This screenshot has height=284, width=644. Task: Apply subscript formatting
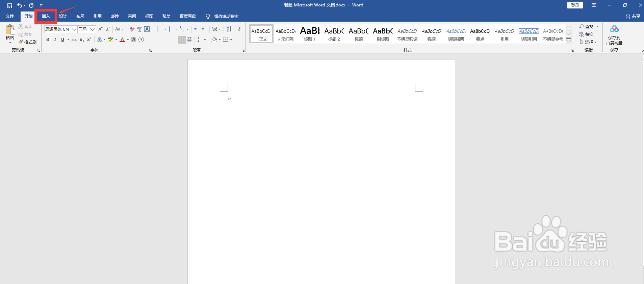coord(82,40)
